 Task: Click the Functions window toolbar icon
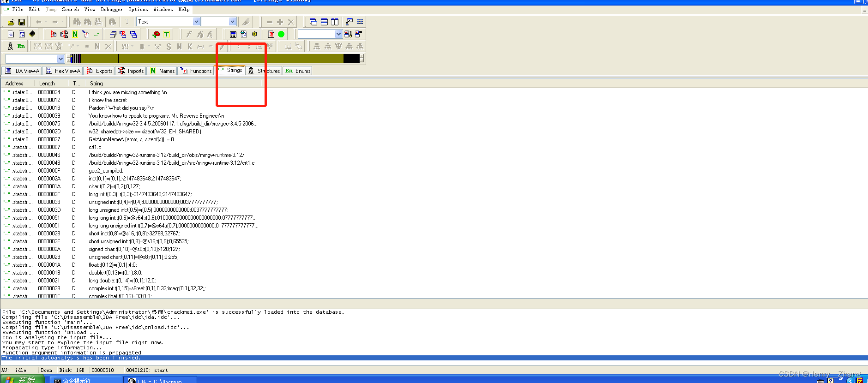85,34
